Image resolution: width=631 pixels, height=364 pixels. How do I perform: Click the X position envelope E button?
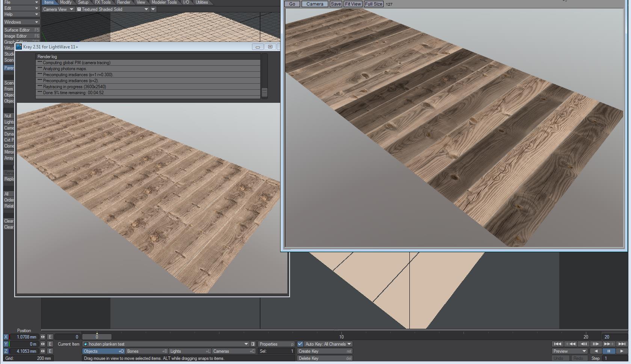tap(50, 337)
